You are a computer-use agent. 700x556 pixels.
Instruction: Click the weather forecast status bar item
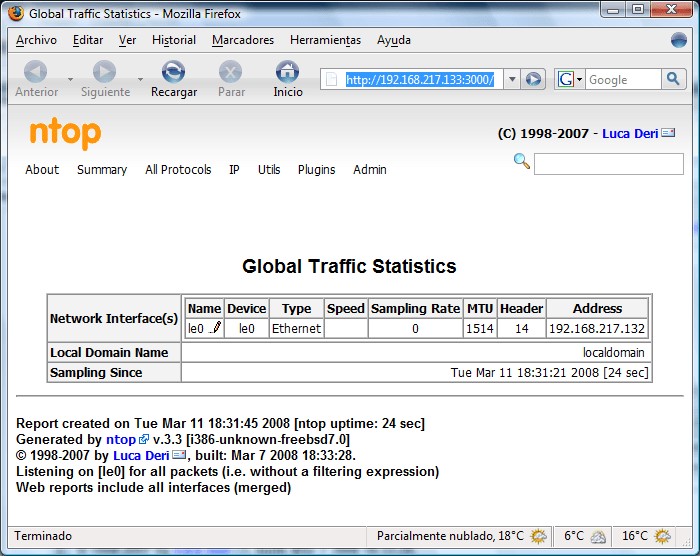click(x=452, y=536)
